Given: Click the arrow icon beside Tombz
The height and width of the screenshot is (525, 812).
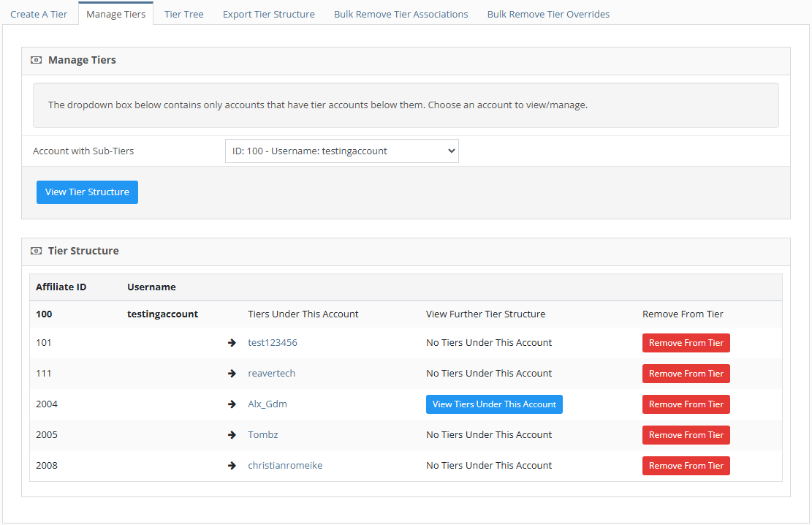Looking at the screenshot, I should [232, 435].
